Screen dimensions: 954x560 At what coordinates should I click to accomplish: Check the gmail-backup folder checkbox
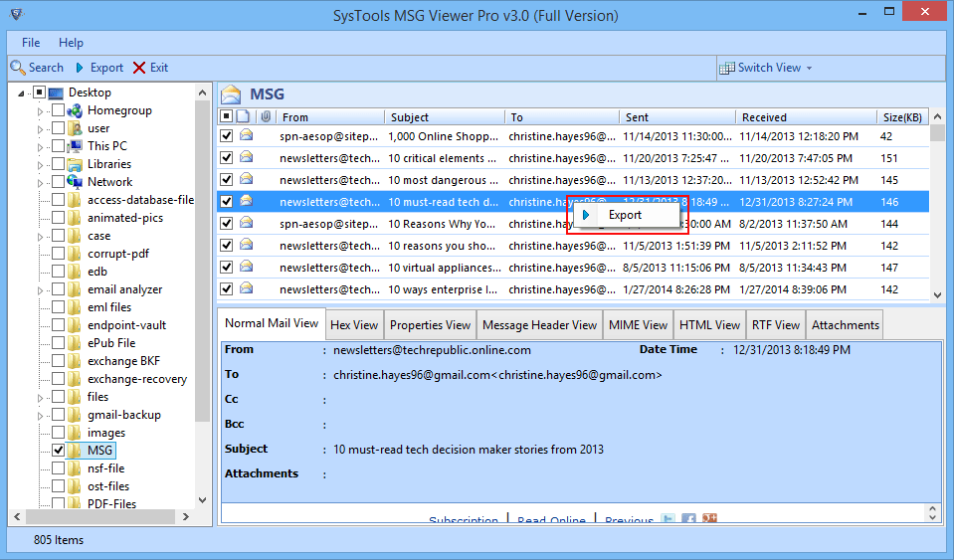[58, 415]
